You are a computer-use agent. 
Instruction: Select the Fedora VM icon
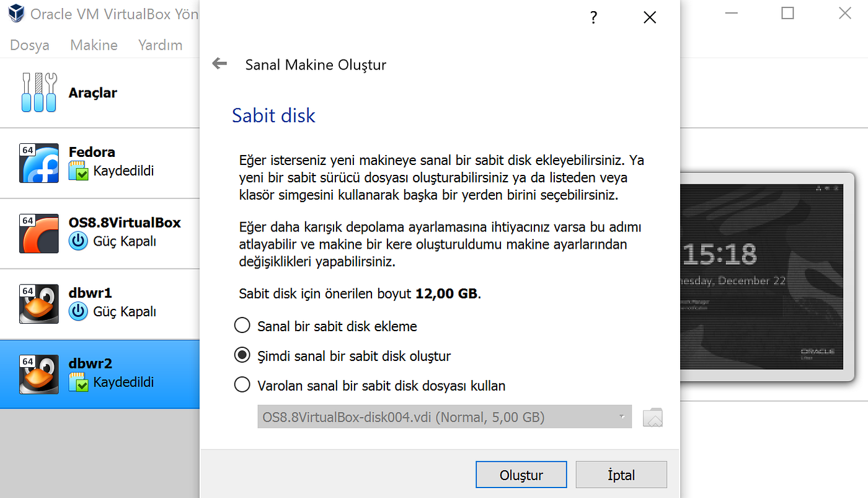click(39, 163)
